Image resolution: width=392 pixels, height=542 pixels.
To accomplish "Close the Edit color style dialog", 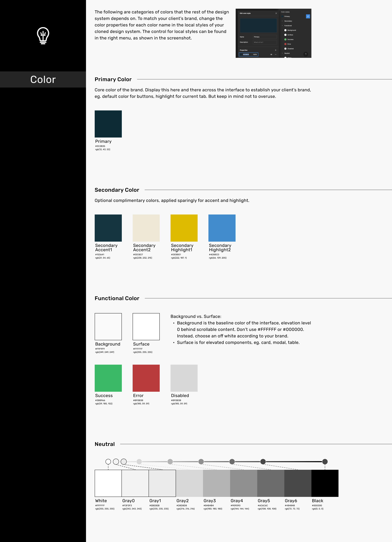I will coord(276,13).
